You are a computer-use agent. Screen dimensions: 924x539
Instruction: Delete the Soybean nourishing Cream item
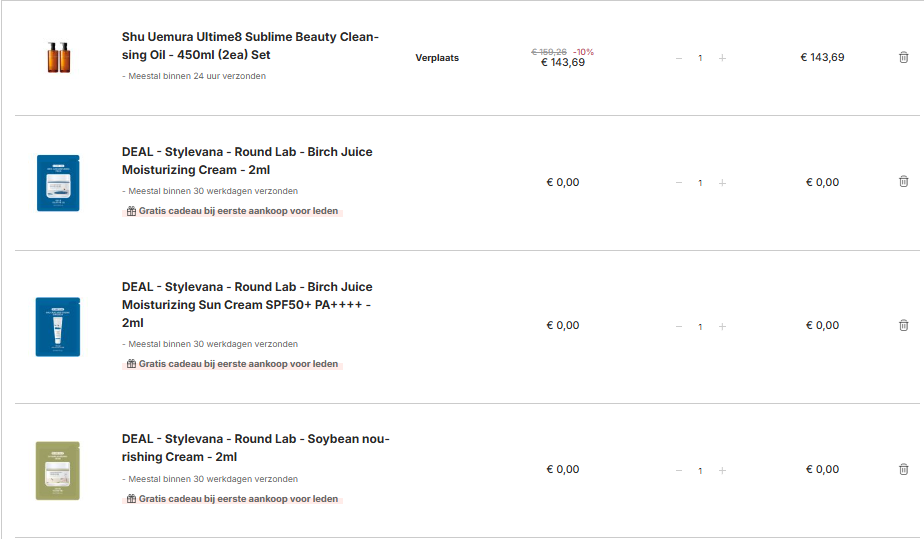coord(904,470)
